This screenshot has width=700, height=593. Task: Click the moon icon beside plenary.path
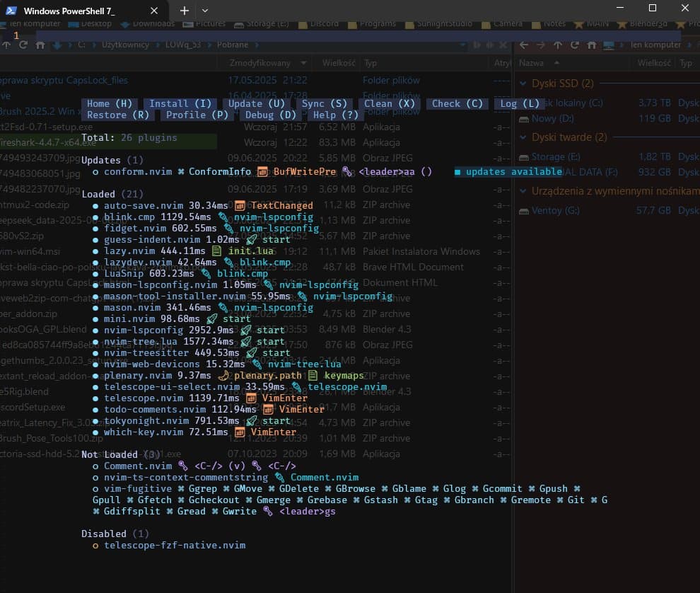pos(223,375)
